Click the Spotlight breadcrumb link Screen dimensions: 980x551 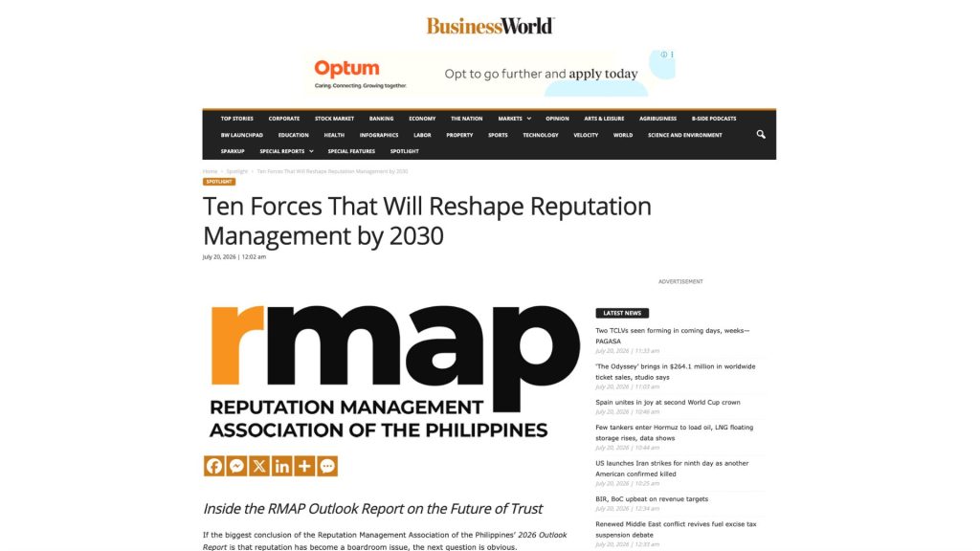237,171
